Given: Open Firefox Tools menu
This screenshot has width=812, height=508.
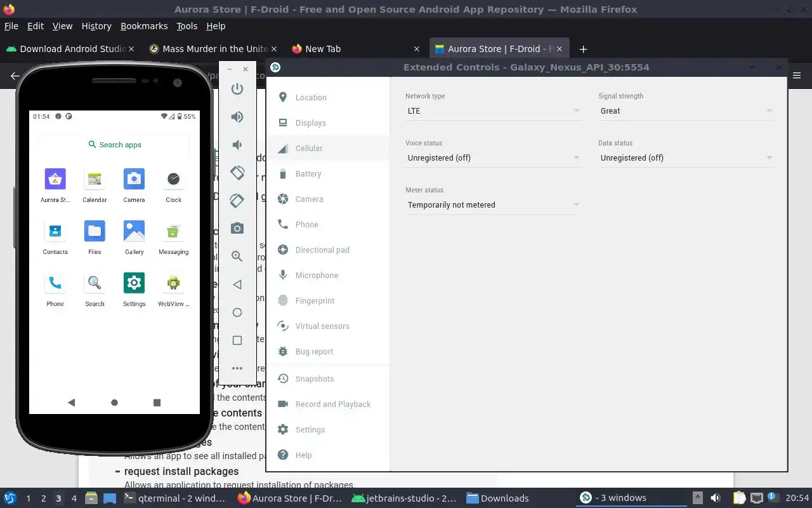Looking at the screenshot, I should point(187,26).
